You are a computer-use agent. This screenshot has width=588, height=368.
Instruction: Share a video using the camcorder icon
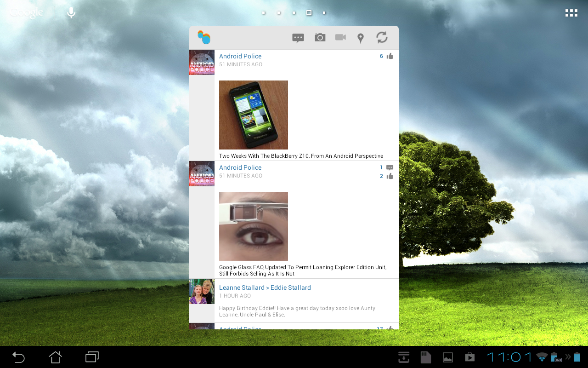(x=340, y=37)
